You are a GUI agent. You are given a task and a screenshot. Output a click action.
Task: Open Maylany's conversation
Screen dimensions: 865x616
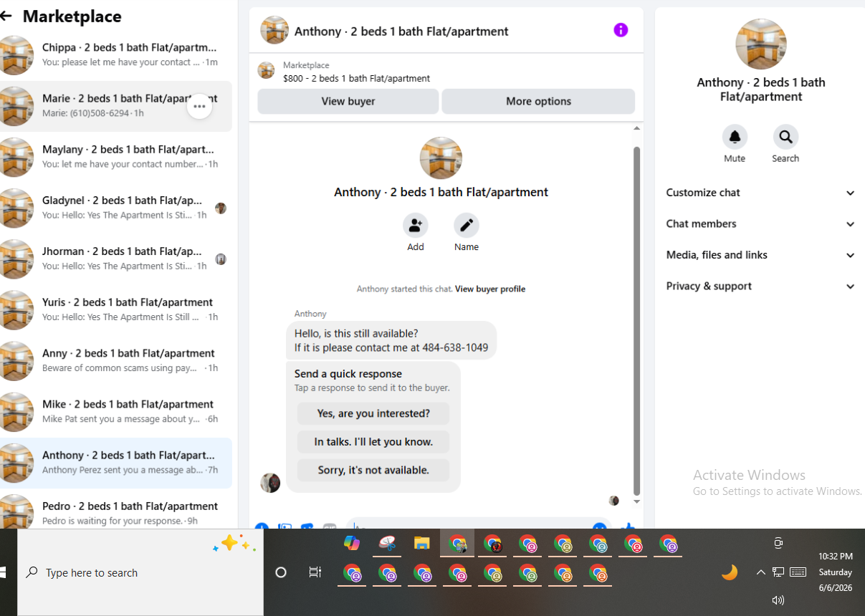click(116, 157)
